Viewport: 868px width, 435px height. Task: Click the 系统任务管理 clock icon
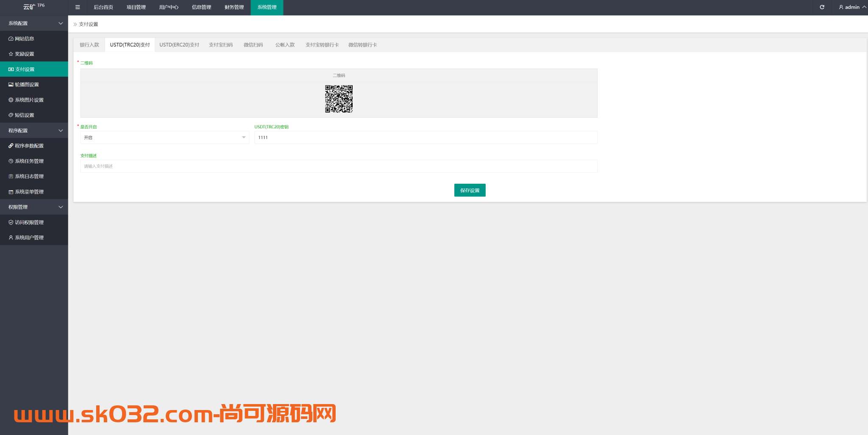(x=11, y=161)
